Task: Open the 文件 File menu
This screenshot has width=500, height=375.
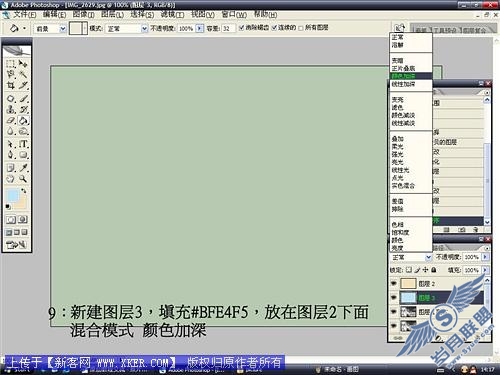Action: tap(24, 15)
